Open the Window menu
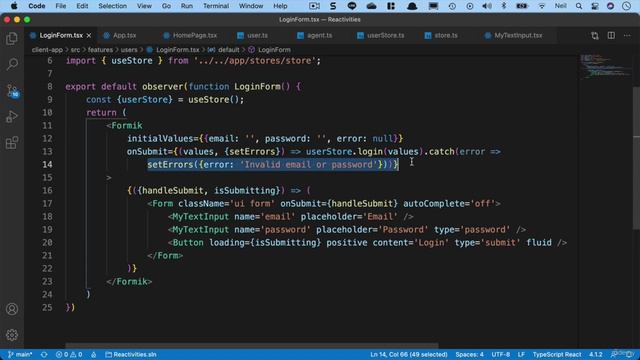Screen dimensions: 640x360 (x=251, y=6)
